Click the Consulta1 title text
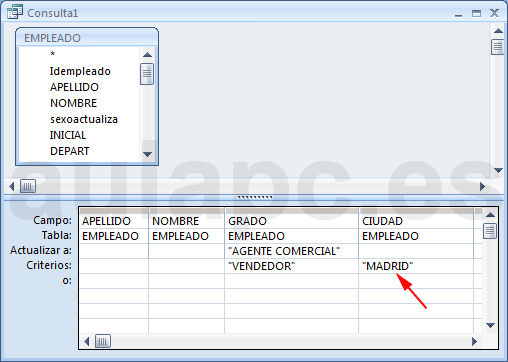 tap(52, 13)
